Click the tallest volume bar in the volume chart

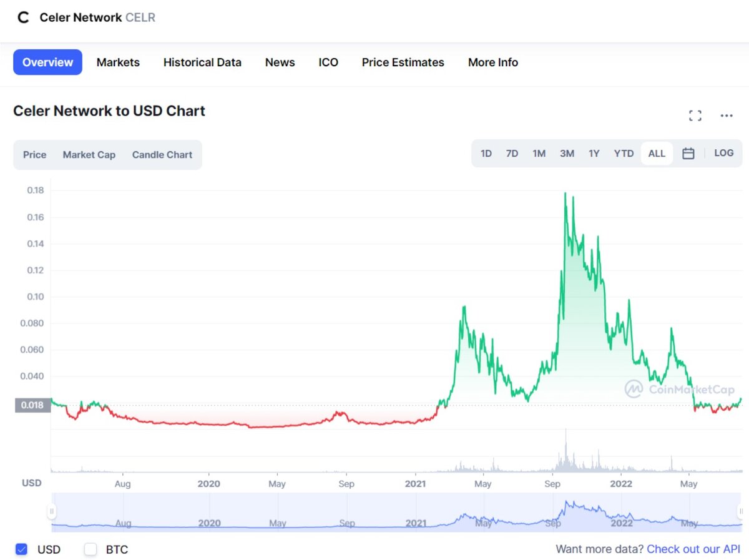pyautogui.click(x=566, y=450)
